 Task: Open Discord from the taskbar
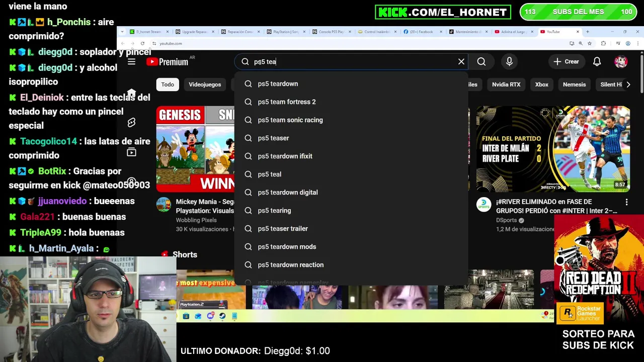coord(210,316)
